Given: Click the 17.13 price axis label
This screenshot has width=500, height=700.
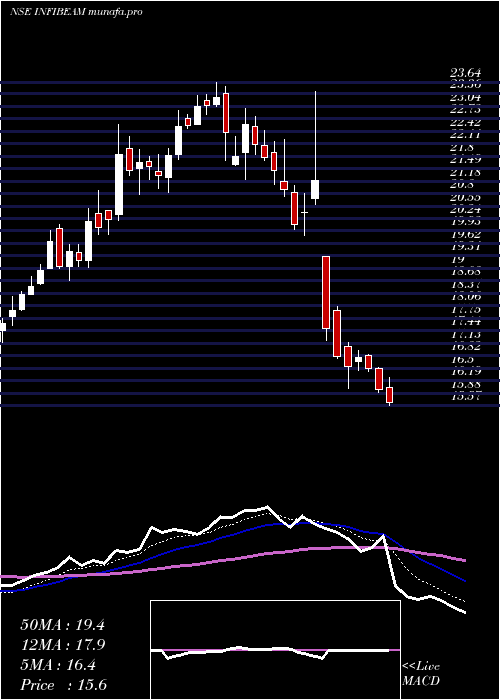Looking at the screenshot, I should pos(465,335).
